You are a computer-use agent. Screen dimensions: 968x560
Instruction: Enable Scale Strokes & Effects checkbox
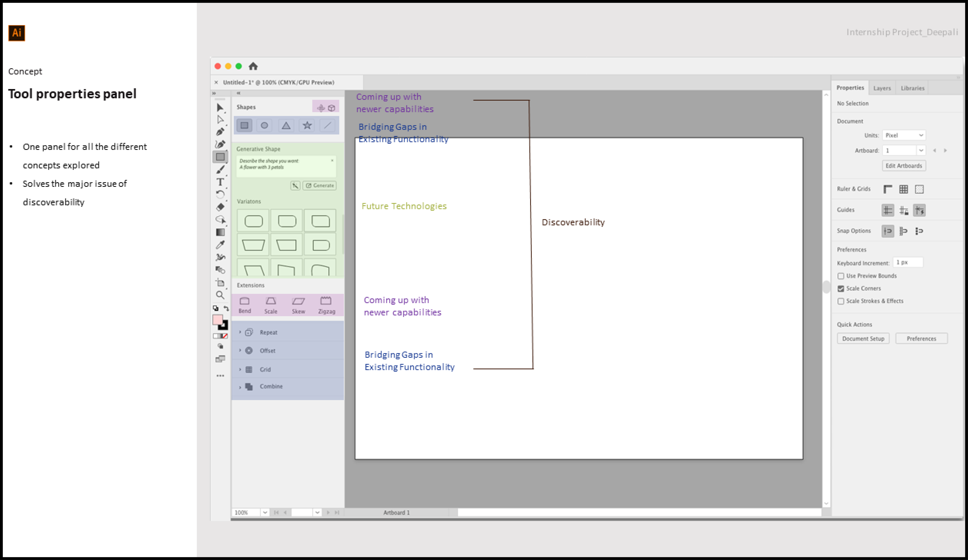tap(841, 301)
